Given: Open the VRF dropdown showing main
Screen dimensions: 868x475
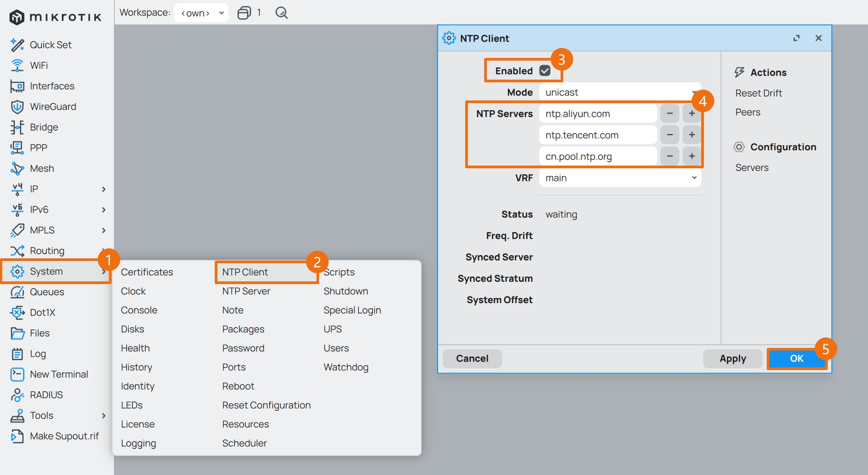Looking at the screenshot, I should [x=620, y=178].
